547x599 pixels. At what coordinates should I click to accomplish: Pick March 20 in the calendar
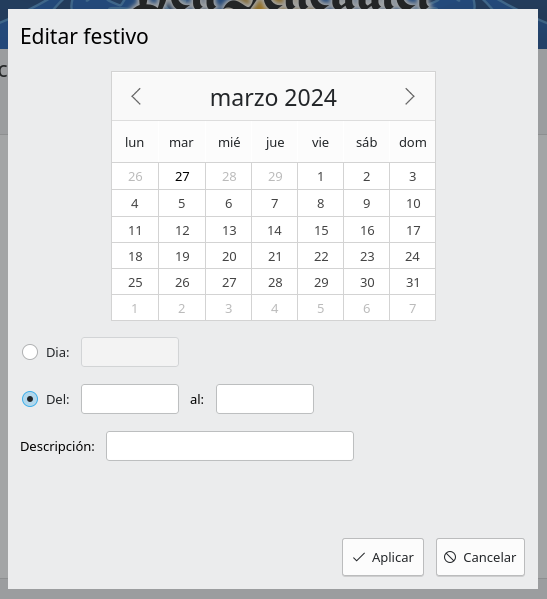[228, 256]
